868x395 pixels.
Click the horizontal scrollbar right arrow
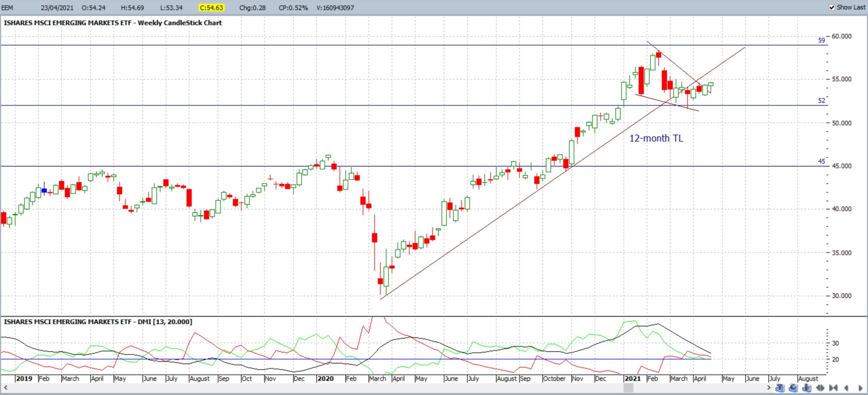pyautogui.click(x=769, y=387)
